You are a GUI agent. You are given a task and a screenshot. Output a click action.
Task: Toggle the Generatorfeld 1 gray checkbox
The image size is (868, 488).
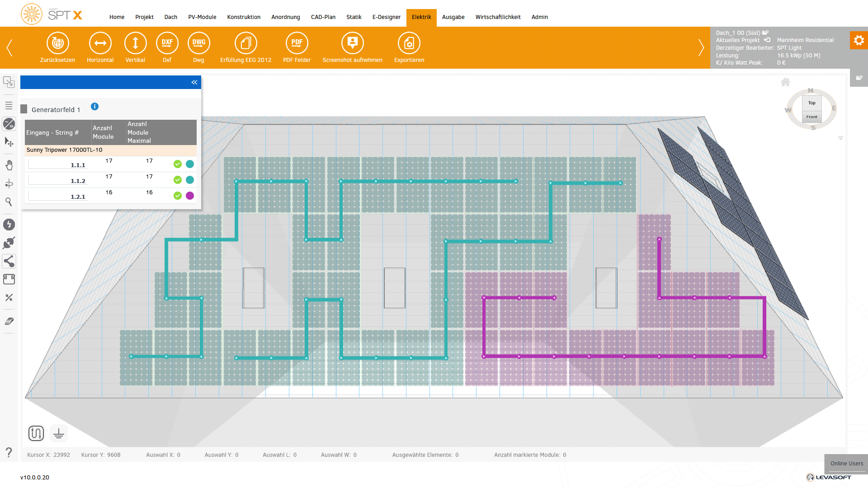click(x=24, y=109)
